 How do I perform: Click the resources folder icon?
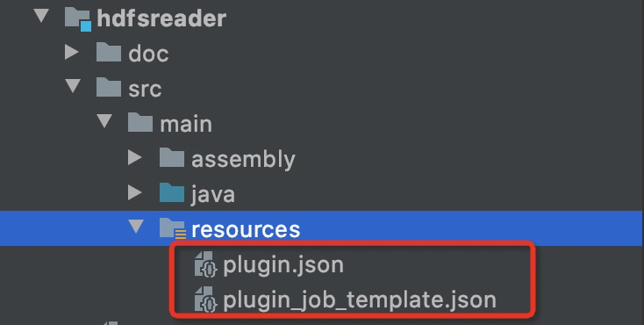(173, 228)
